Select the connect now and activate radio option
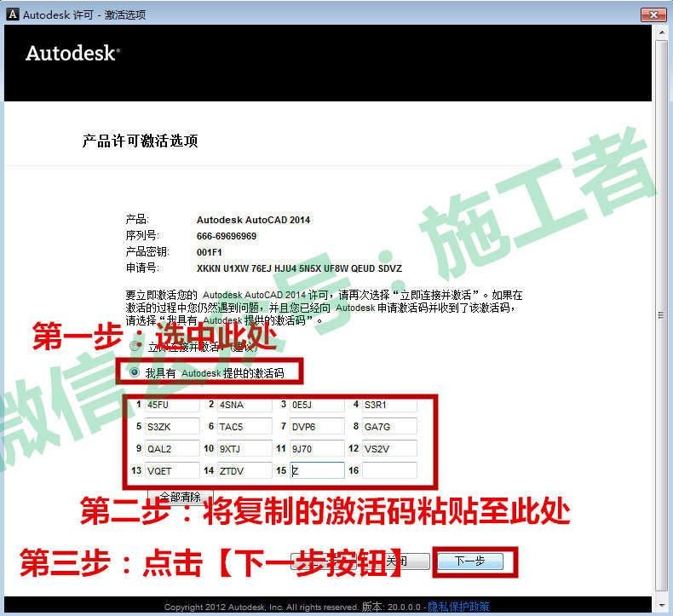The image size is (673, 616). [135, 346]
